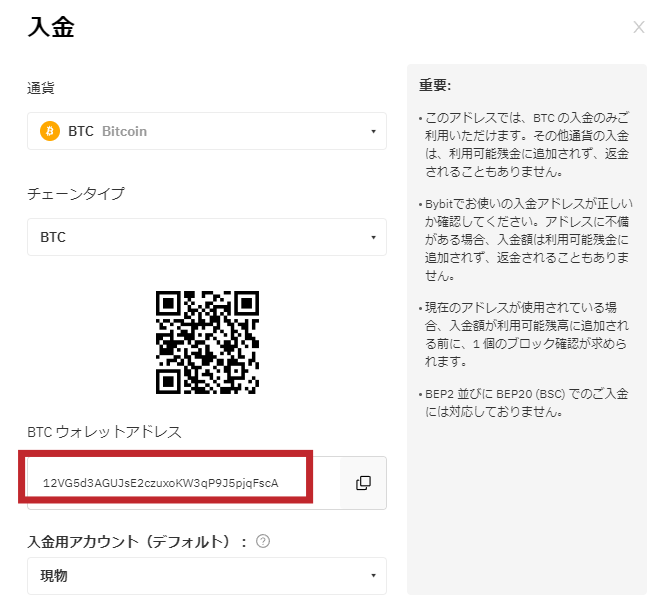The width and height of the screenshot is (670, 611).
Task: Click the deposit QR code image
Action: click(x=207, y=342)
